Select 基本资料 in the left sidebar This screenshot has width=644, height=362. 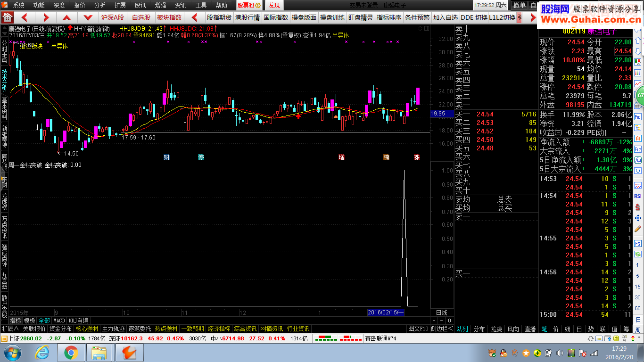[x=4, y=108]
